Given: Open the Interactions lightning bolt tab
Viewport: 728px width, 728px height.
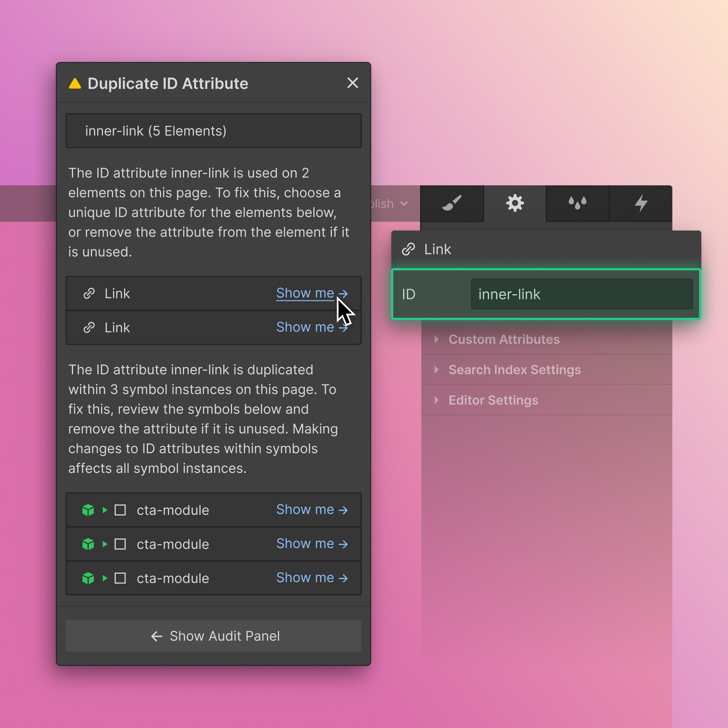Looking at the screenshot, I should [x=641, y=203].
